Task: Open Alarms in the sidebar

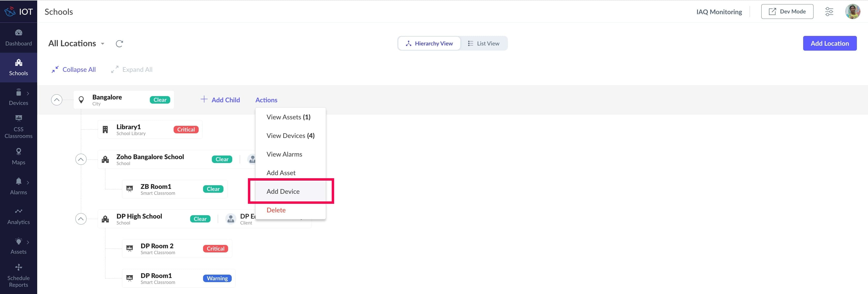Action: click(x=19, y=186)
